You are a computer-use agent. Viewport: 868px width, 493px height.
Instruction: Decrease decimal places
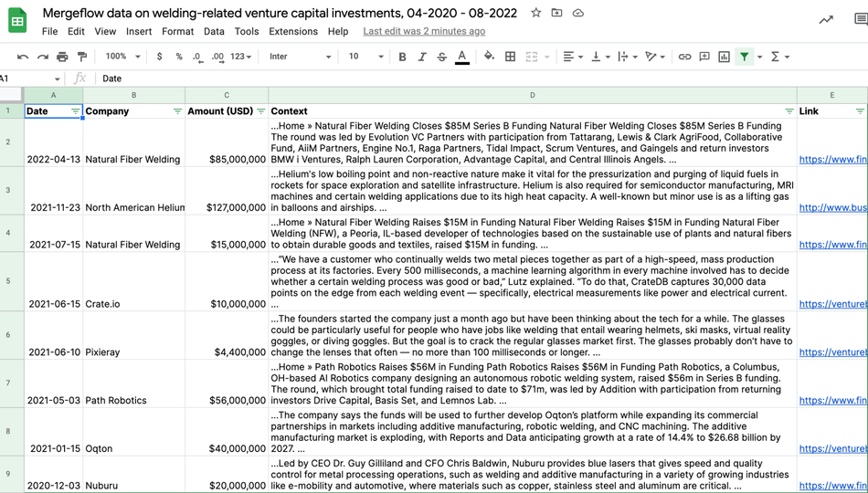click(x=197, y=57)
